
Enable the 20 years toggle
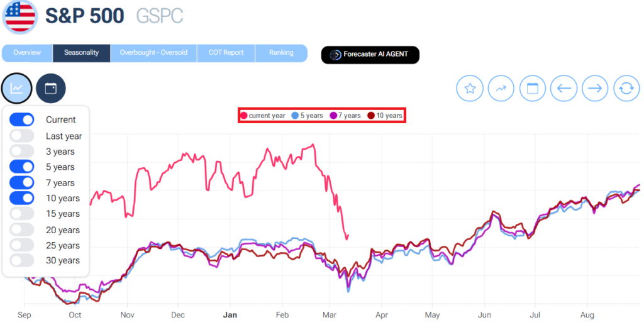click(22, 230)
